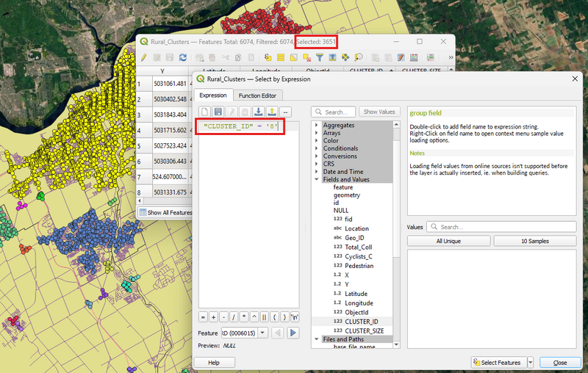Click the open parenthesis operator button
588x373 pixels.
tap(274, 317)
